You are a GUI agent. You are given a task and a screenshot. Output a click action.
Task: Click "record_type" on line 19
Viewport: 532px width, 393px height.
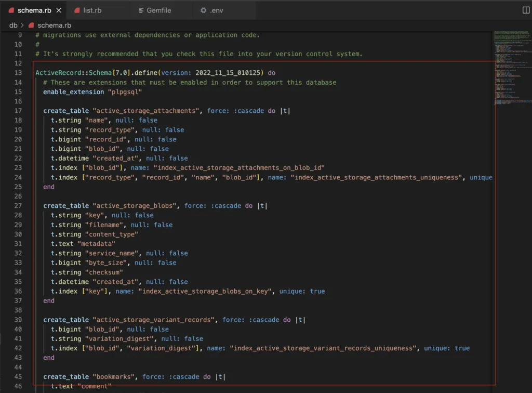click(110, 130)
